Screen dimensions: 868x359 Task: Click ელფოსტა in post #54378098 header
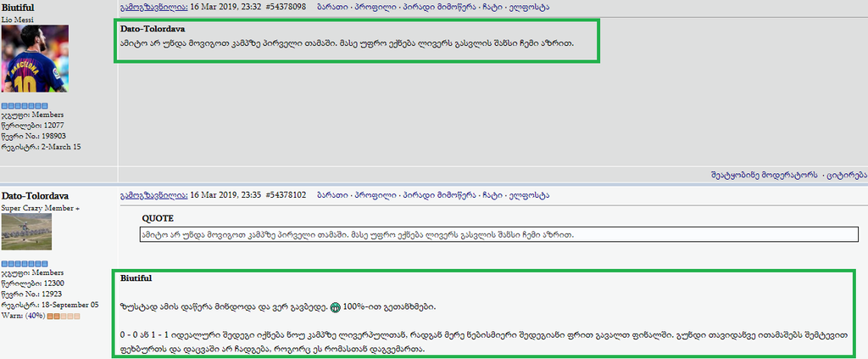(x=529, y=7)
